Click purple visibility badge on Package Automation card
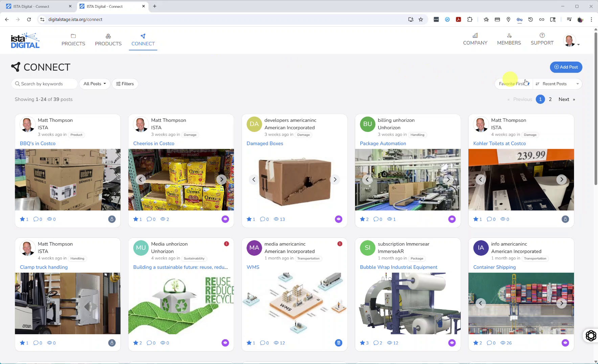The image size is (598, 364). coord(452,219)
